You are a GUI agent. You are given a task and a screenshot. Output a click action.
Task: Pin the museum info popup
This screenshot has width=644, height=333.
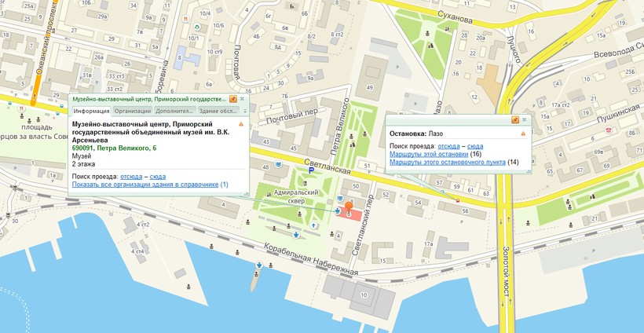pyautogui.click(x=233, y=100)
